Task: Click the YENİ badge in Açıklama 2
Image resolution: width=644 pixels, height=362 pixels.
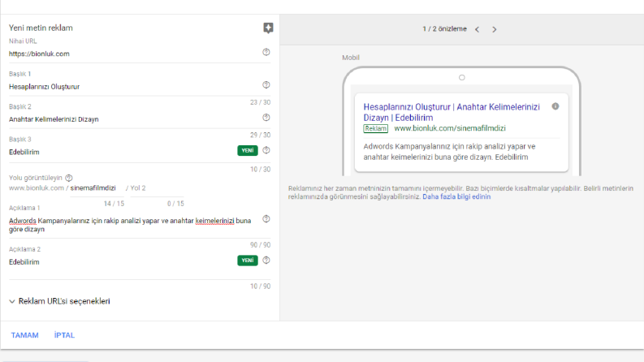Action: click(x=248, y=261)
